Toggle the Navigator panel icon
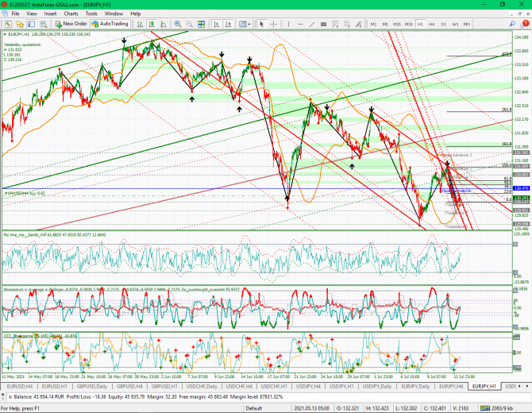This screenshot has height=413, width=532. click(43, 24)
